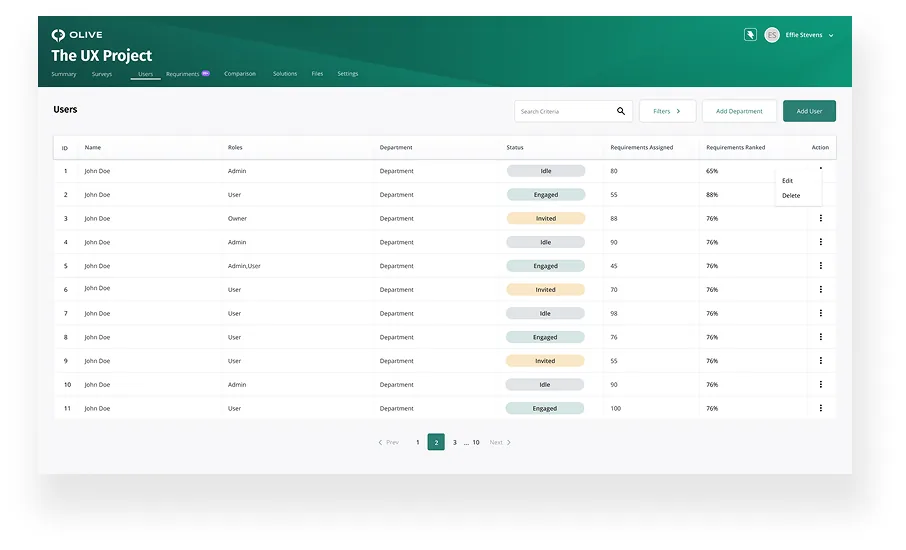Open action menu for row 6
This screenshot has width=906, height=550.
(x=820, y=289)
